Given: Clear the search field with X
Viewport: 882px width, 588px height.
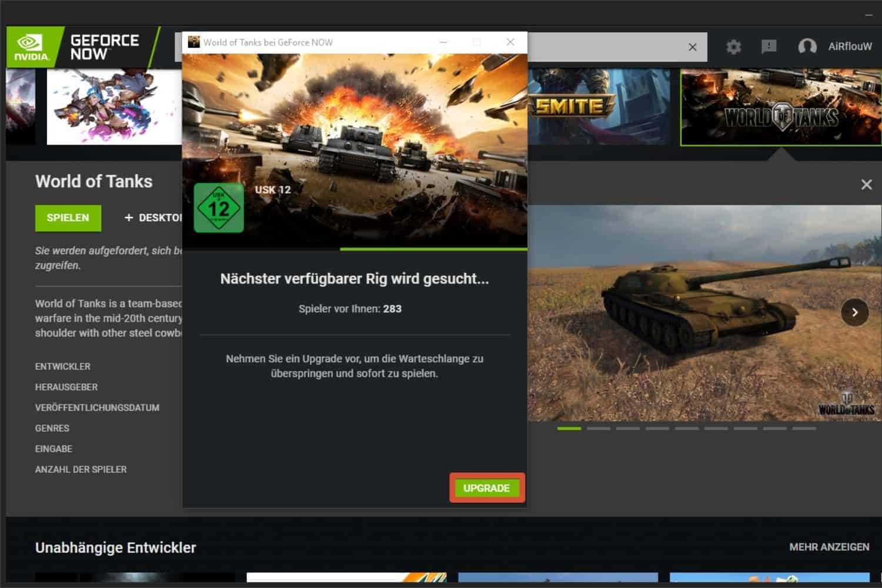Looking at the screenshot, I should (x=693, y=47).
